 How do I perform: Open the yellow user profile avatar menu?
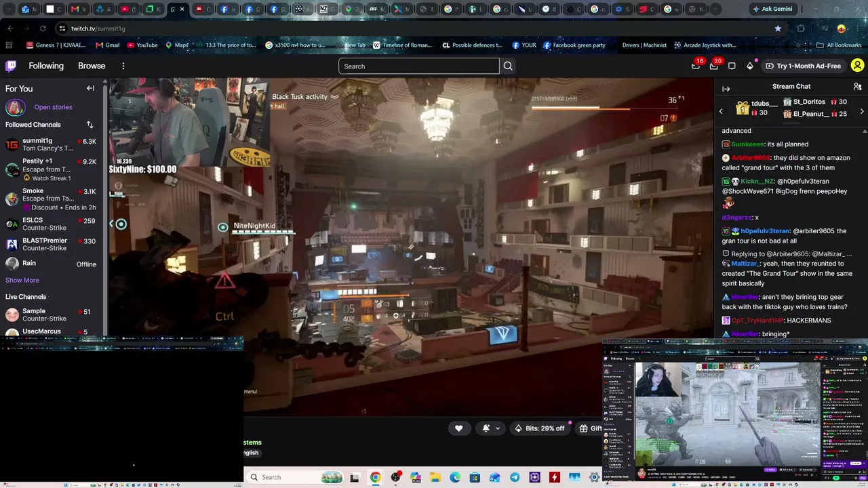click(857, 66)
